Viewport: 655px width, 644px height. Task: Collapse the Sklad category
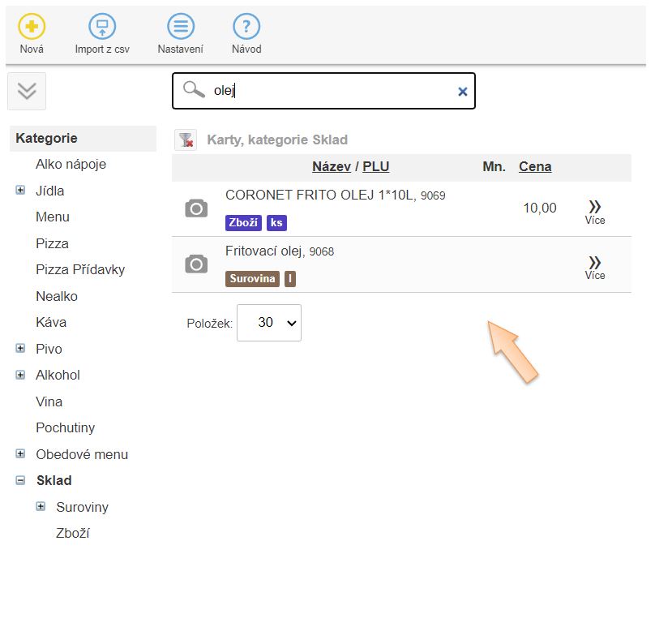[x=20, y=480]
